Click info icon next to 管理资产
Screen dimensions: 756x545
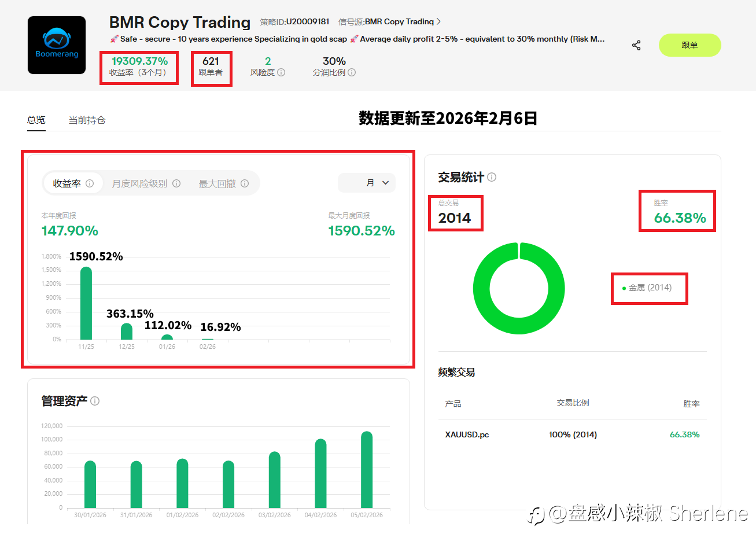(95, 401)
